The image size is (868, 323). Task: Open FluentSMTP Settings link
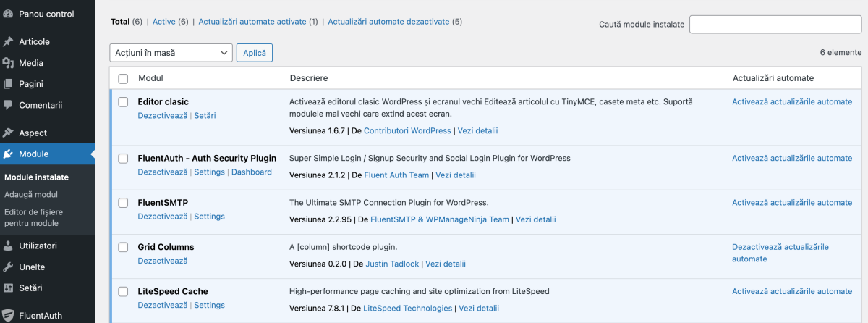(209, 216)
